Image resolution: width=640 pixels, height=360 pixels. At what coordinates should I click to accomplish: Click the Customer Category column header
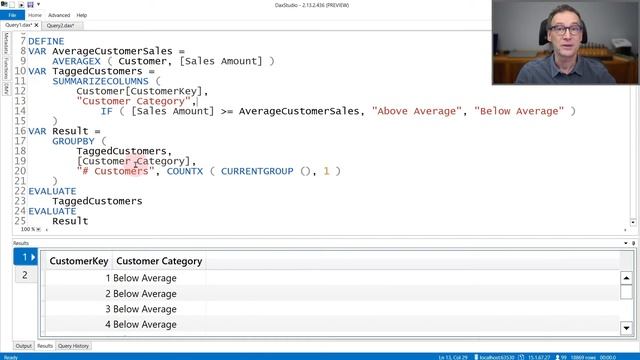159,261
